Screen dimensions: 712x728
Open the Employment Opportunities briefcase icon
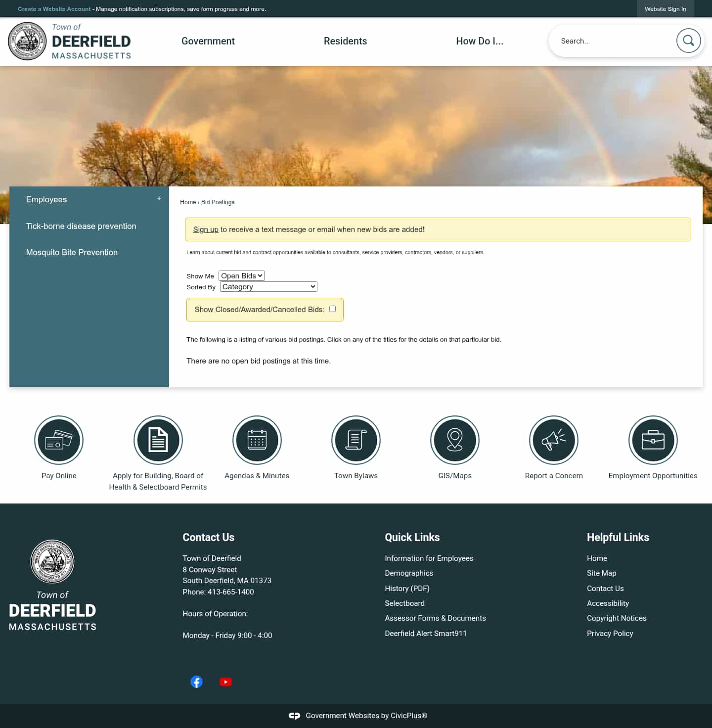pos(653,440)
